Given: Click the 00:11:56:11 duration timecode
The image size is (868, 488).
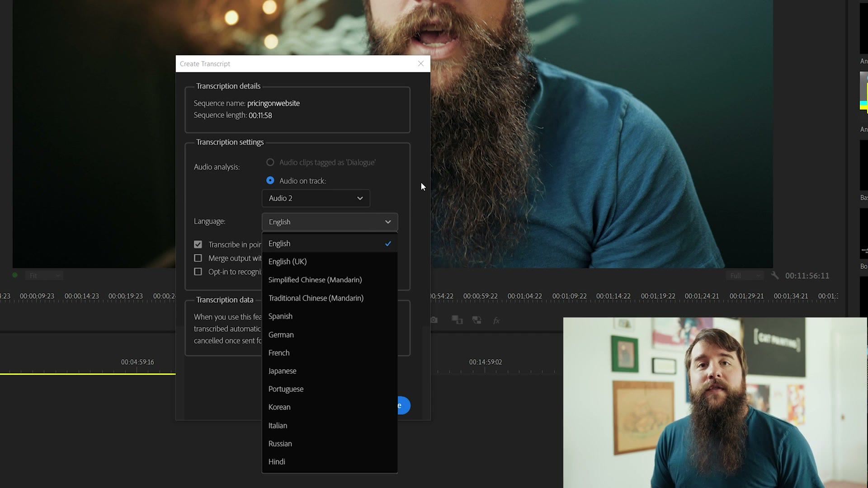Looking at the screenshot, I should click(807, 276).
